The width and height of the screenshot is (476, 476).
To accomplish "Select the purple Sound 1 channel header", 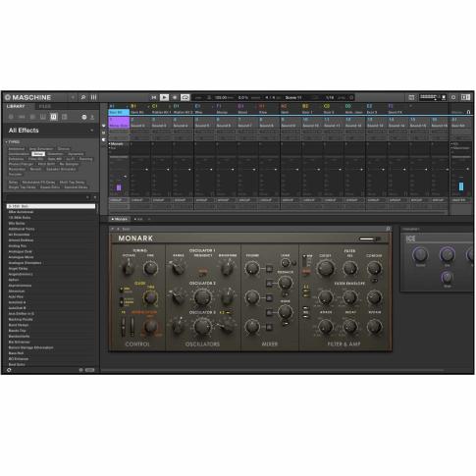I will [119, 123].
